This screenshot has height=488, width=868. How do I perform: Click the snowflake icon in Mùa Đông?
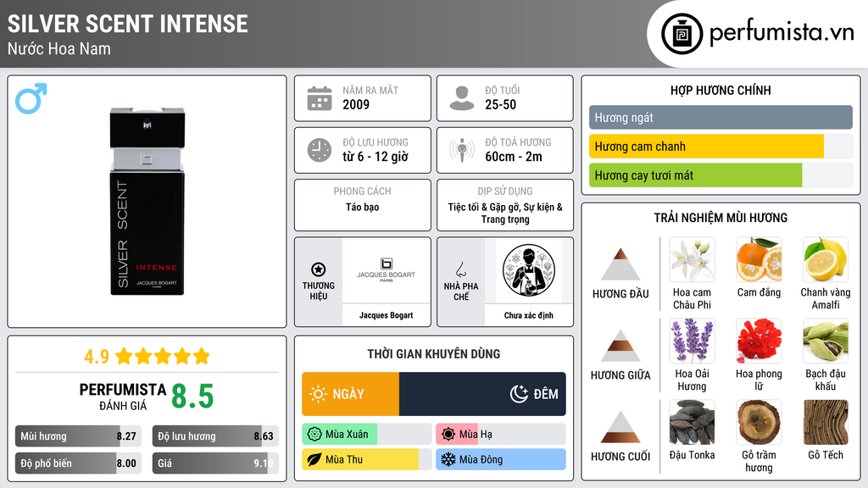pyautogui.click(x=448, y=459)
